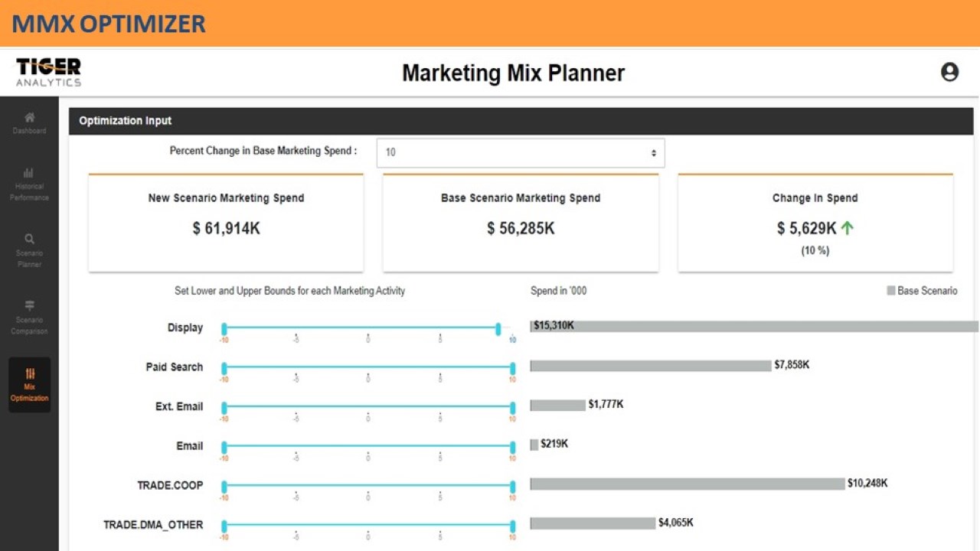Open Historical Performance bar chart icon
980x551 pixels.
click(x=29, y=173)
